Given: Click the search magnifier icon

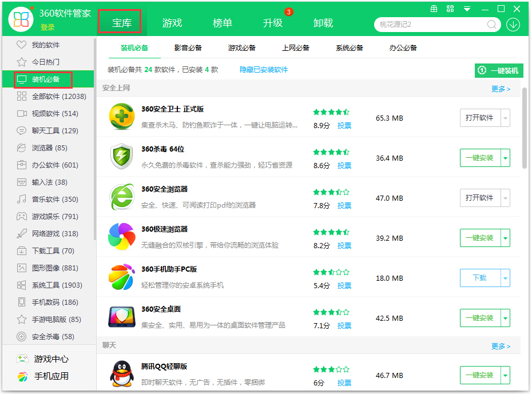Looking at the screenshot, I should pos(491,25).
